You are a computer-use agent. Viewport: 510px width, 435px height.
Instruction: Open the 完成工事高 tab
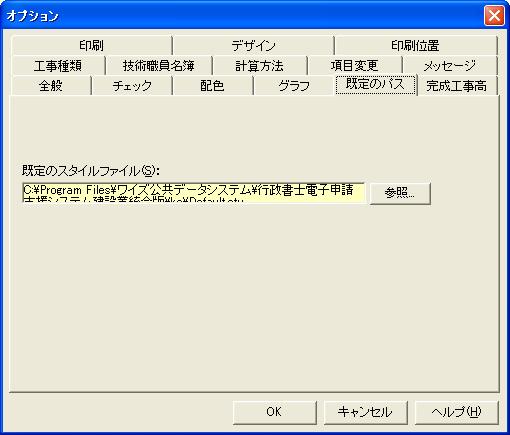457,86
